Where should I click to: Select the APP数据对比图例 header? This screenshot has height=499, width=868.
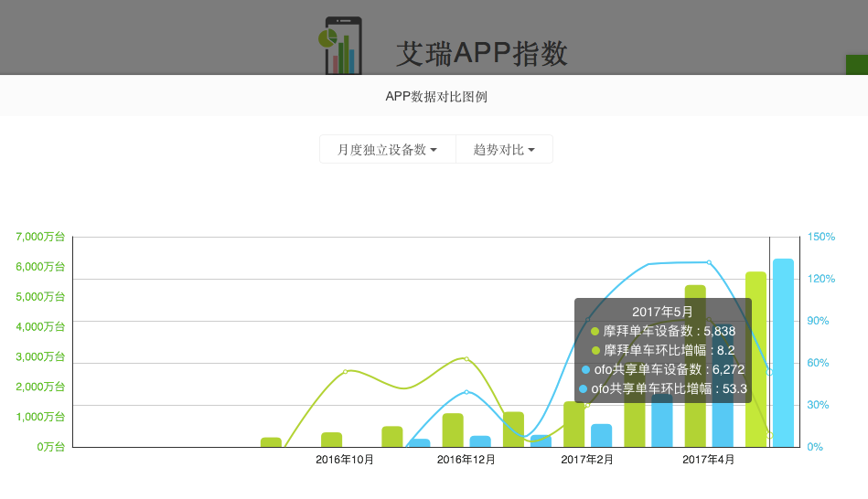click(443, 96)
